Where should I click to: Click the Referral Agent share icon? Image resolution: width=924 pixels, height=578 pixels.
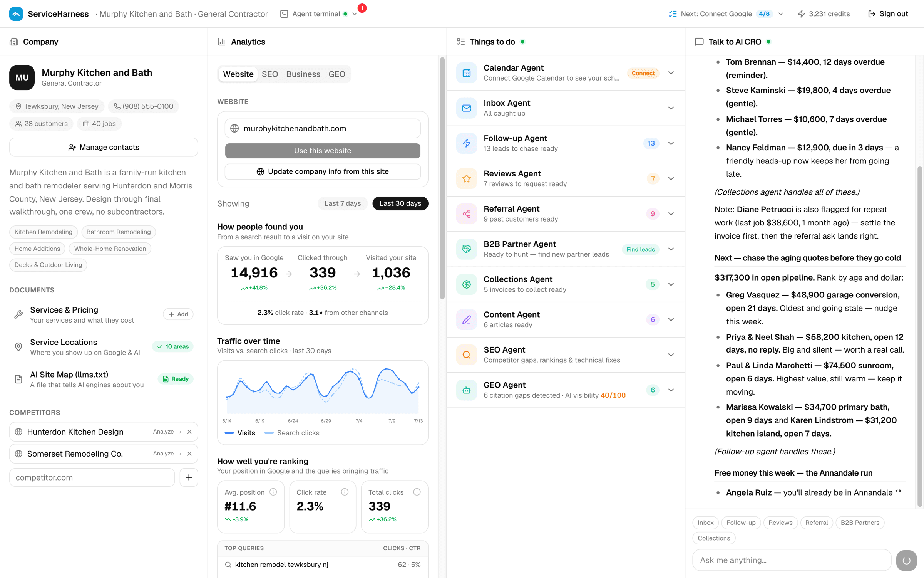coord(466,214)
